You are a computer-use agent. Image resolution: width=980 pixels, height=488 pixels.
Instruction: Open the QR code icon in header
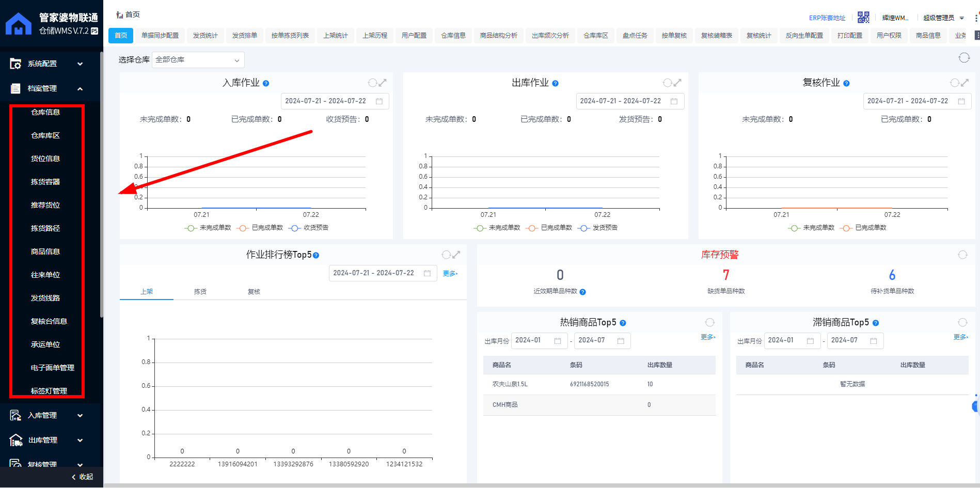pos(863,18)
